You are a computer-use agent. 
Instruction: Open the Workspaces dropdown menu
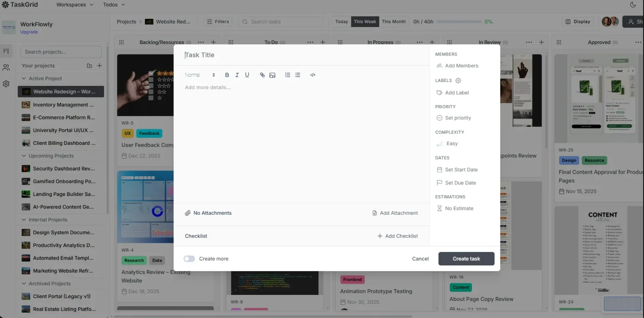tap(75, 5)
